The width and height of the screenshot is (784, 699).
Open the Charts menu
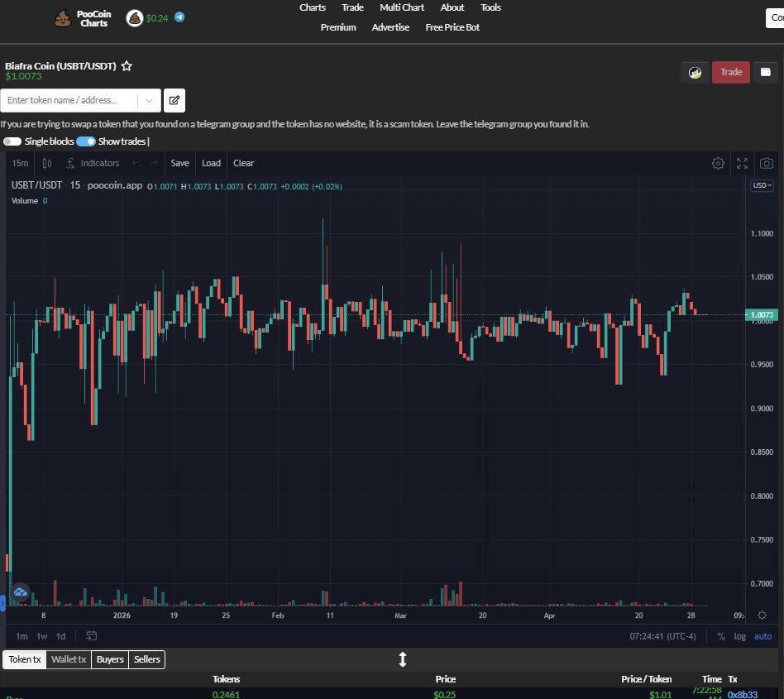[x=313, y=7]
